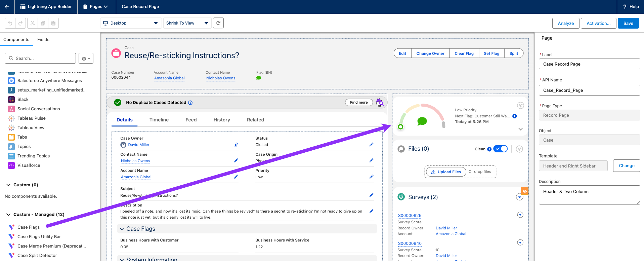Open the Timeline tab
This screenshot has height=261, width=644.
(159, 120)
